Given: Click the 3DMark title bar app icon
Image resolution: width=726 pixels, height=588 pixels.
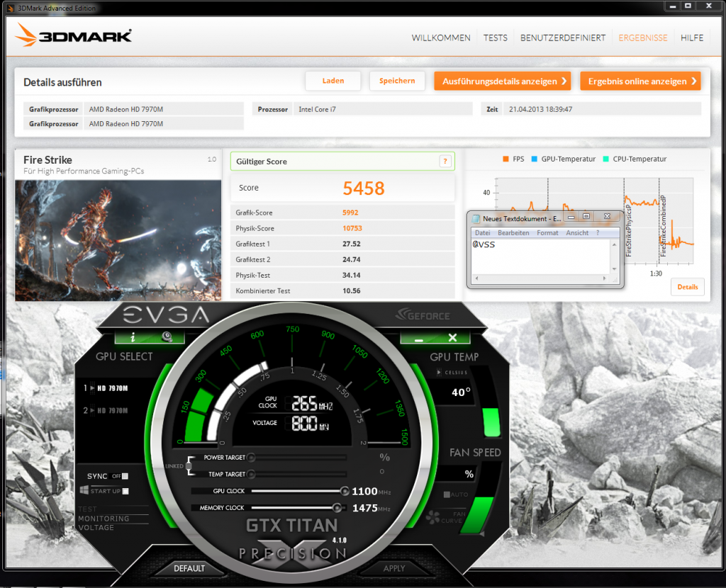Looking at the screenshot, I should (x=10, y=8).
